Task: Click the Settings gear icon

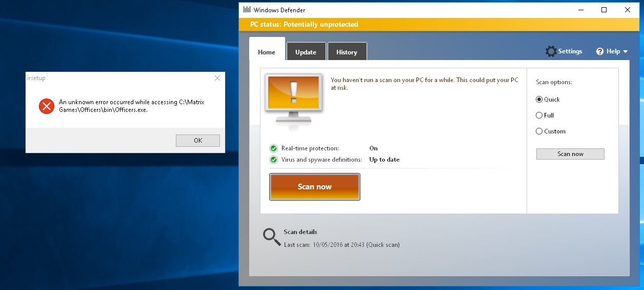Action: (x=551, y=51)
